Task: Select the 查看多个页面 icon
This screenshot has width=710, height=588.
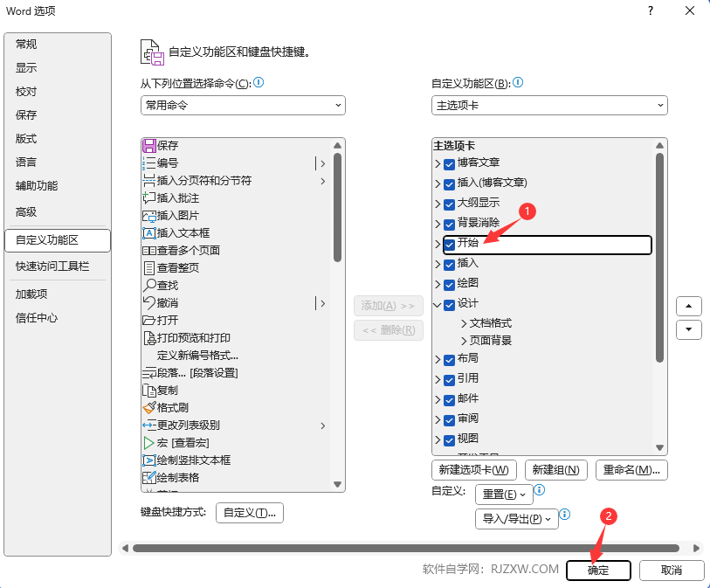Action: tap(149, 251)
